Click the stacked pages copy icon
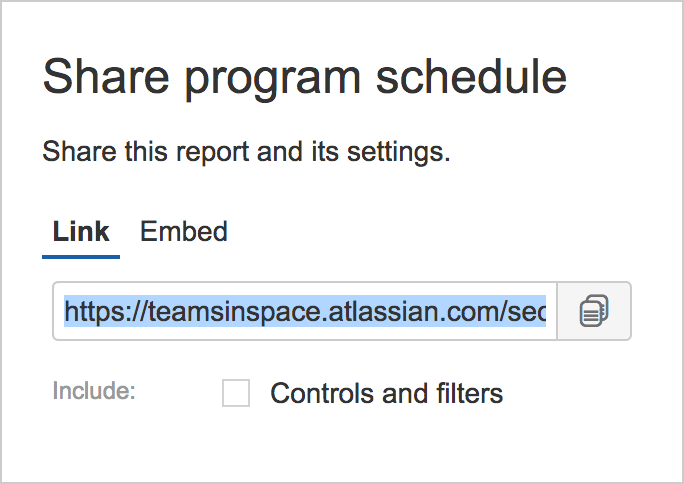 coord(594,311)
